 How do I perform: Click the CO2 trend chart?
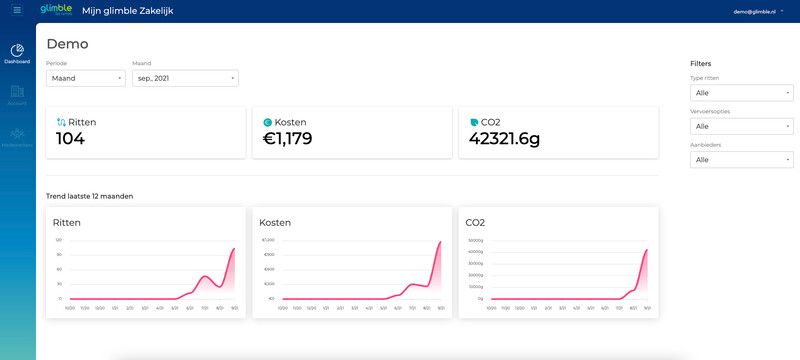click(x=559, y=263)
